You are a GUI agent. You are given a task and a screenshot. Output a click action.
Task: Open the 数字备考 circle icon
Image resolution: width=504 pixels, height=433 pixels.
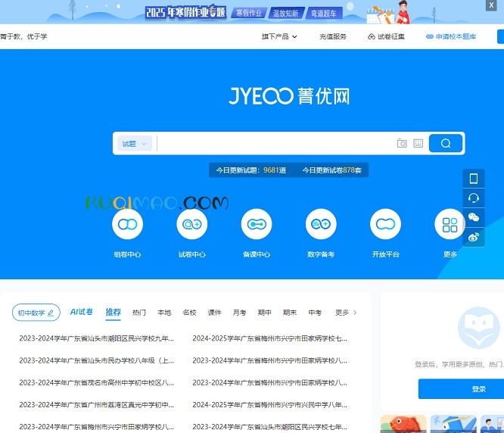click(x=321, y=224)
